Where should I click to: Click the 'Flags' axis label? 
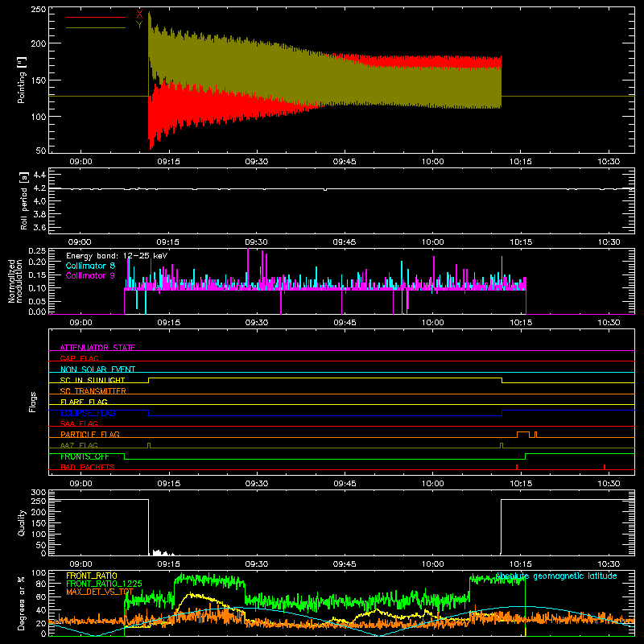coord(33,402)
